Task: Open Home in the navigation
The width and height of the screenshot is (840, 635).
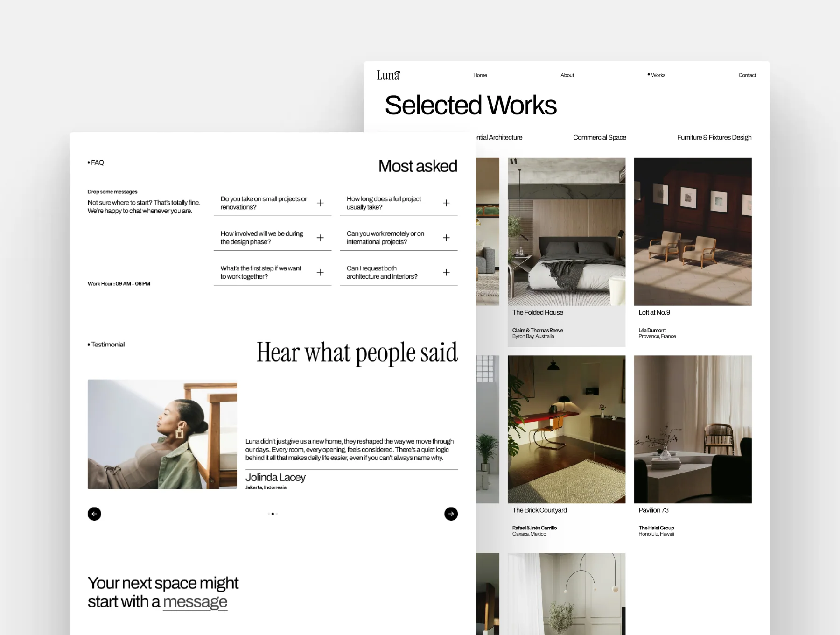Action: pos(480,75)
